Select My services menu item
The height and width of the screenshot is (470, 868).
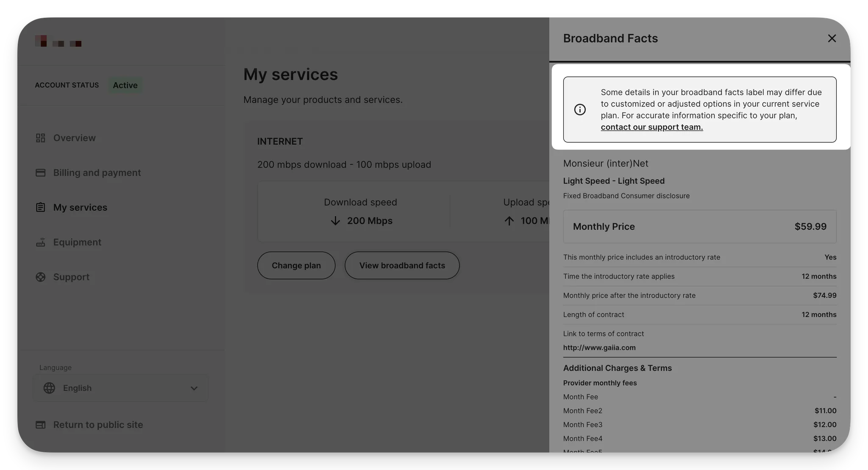(80, 208)
